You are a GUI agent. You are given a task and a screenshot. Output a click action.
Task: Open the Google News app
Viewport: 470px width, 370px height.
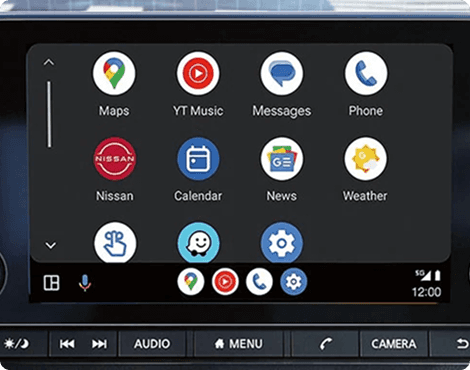pos(282,159)
